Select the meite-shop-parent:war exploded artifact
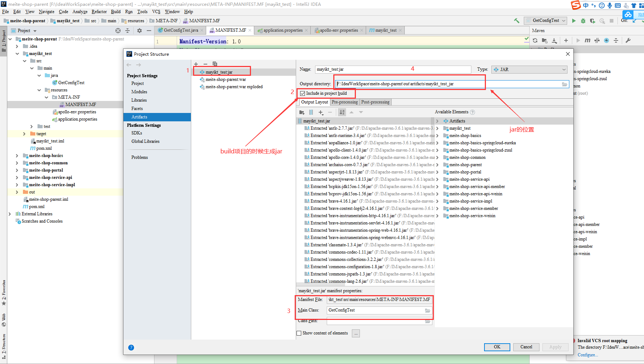 coord(234,87)
